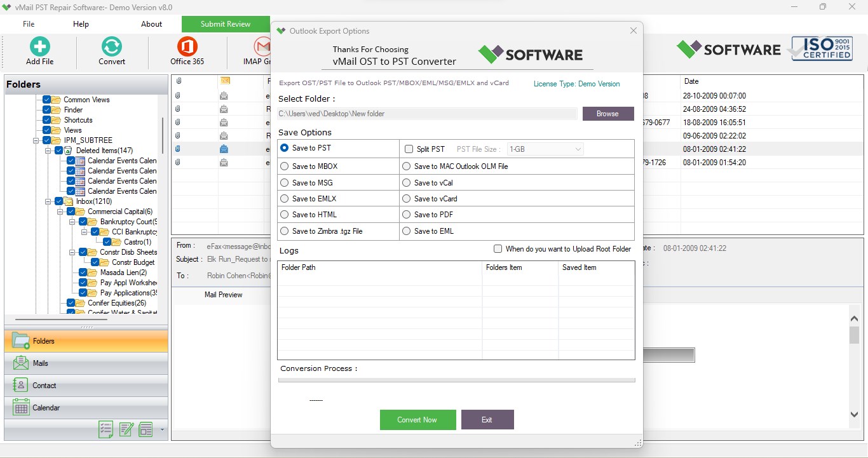868x458 pixels.
Task: Tick the Upload Root Folder checkbox
Action: [x=498, y=249]
